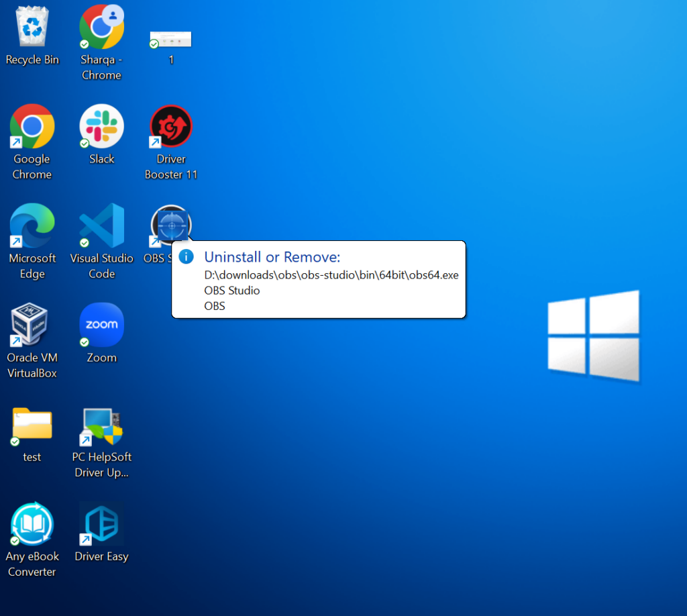Launch the PC HelpSoft Driver Updater shortcut

(x=102, y=425)
